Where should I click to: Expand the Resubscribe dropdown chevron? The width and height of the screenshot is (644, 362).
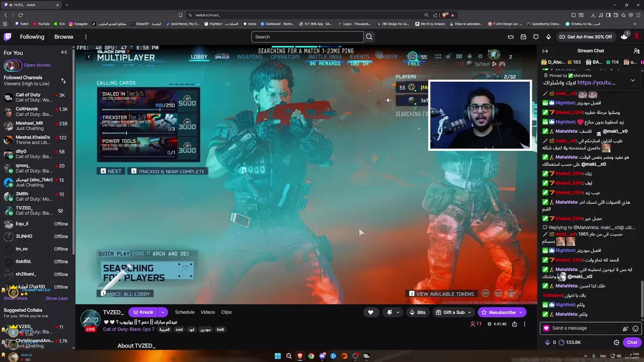520,312
